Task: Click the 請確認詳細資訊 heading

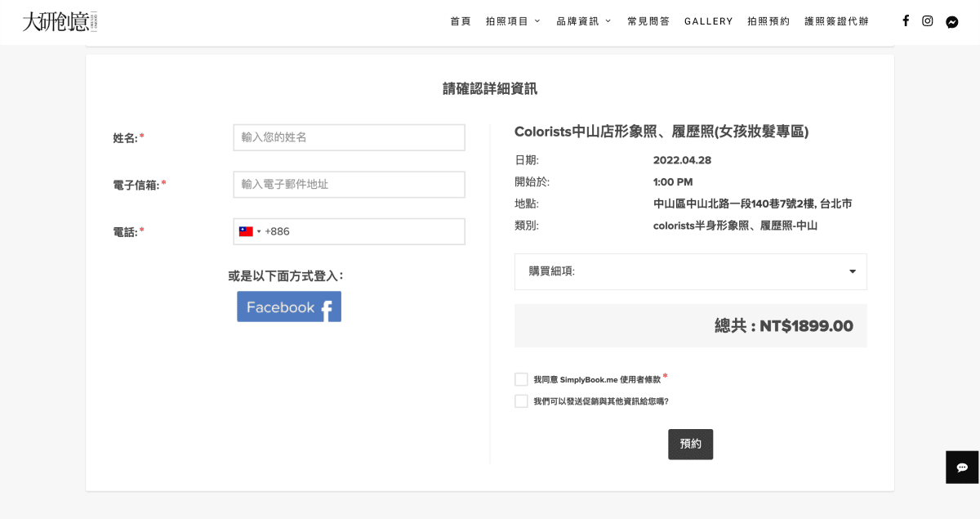Action: pos(490,88)
